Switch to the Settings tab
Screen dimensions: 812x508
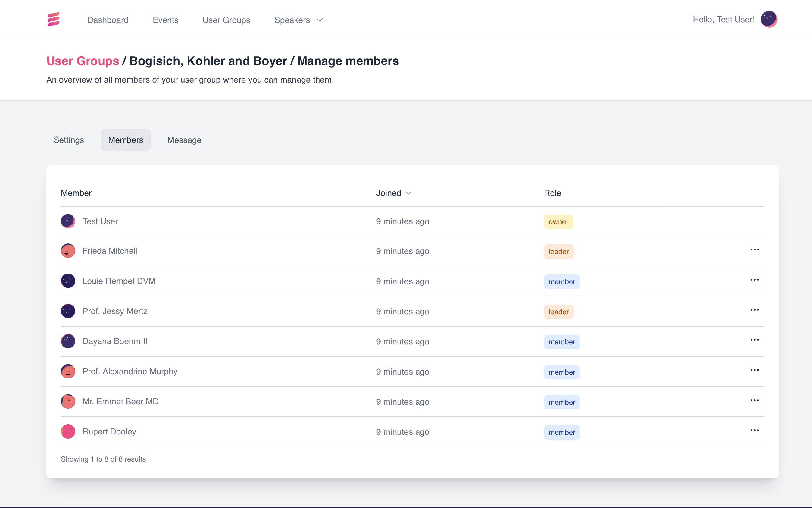click(x=68, y=140)
